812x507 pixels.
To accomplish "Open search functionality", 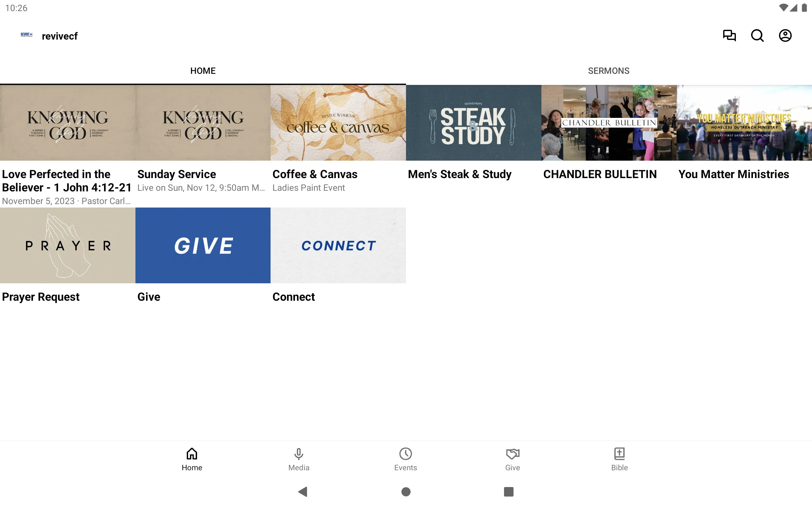I will (x=757, y=35).
